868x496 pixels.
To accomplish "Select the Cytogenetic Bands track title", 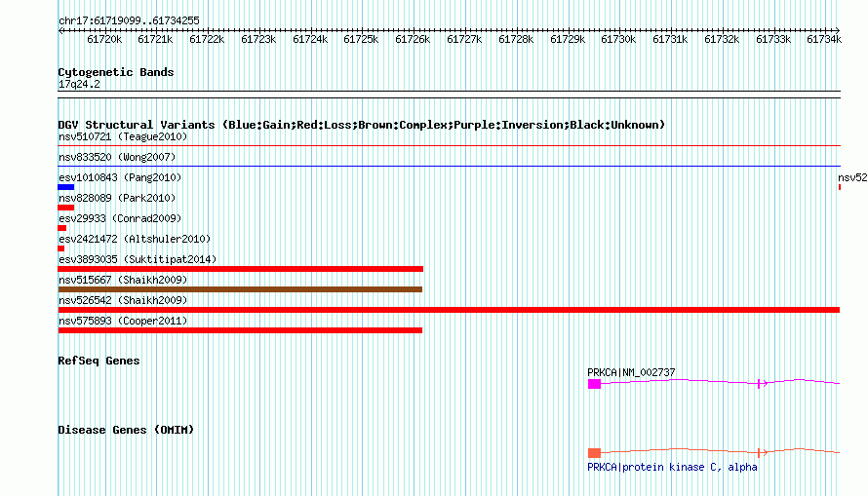I will click(x=116, y=72).
